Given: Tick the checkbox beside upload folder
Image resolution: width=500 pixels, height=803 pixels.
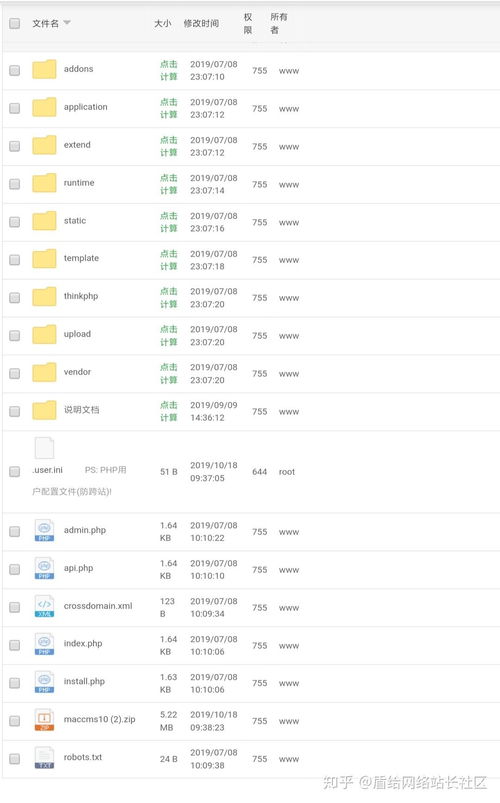Looking at the screenshot, I should point(15,335).
